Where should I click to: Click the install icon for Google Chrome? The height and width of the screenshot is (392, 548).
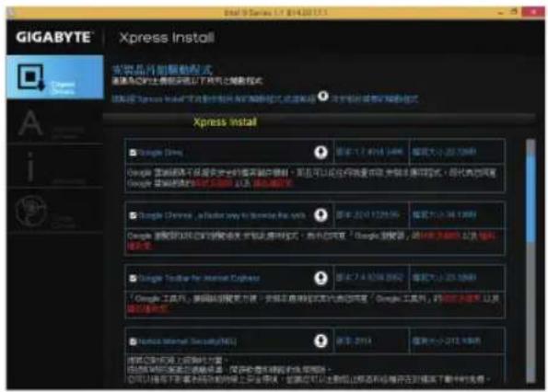click(x=321, y=215)
